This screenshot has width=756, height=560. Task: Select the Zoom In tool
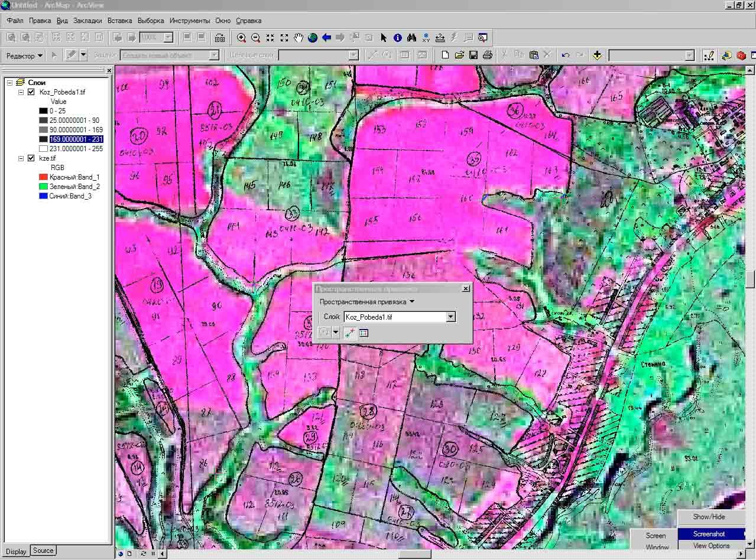point(241,38)
